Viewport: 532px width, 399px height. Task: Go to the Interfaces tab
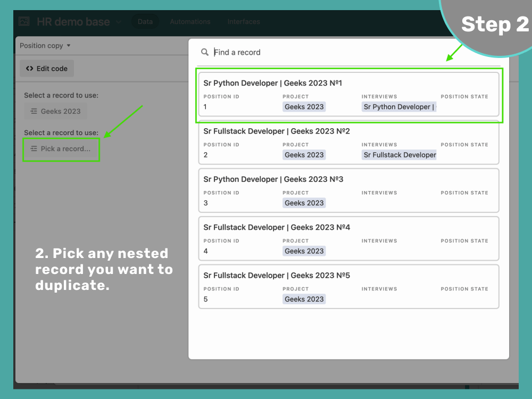click(x=244, y=22)
